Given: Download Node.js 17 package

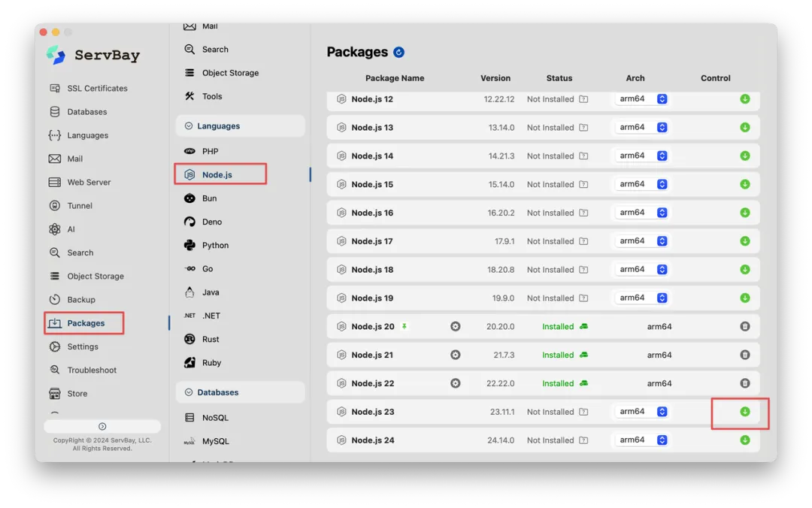Looking at the screenshot, I should (744, 241).
